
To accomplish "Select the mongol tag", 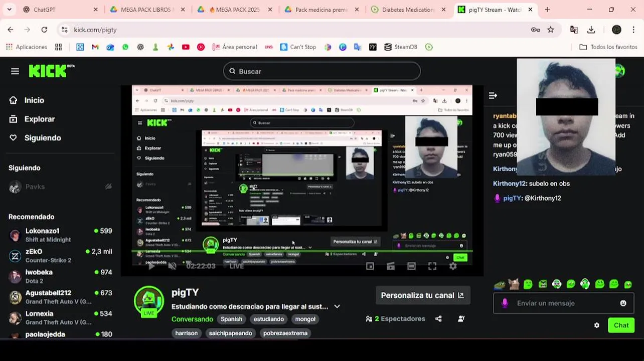I will (x=305, y=319).
